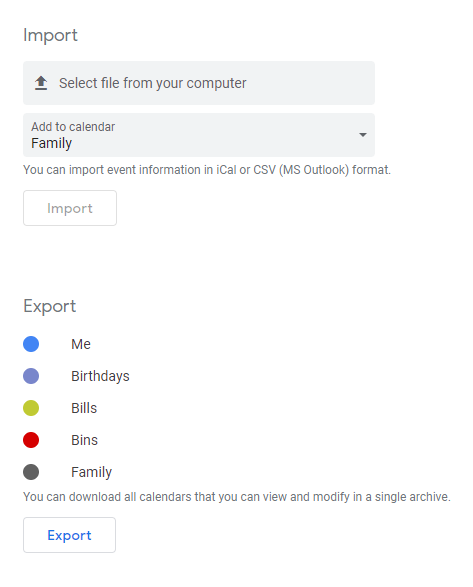Click the greyed Import button

[x=70, y=208]
